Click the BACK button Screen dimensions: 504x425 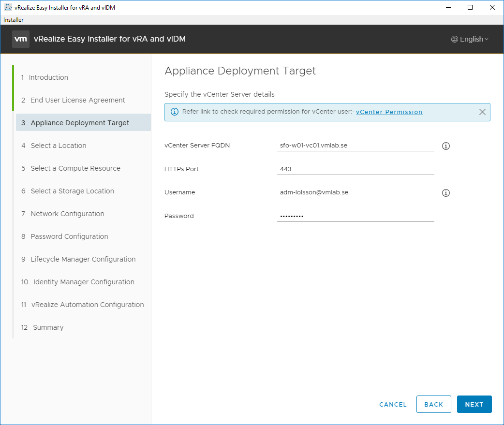point(433,404)
